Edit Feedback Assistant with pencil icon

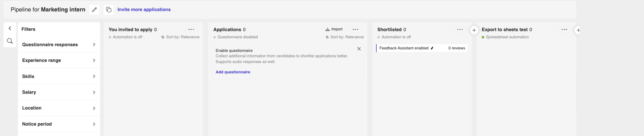(x=432, y=48)
